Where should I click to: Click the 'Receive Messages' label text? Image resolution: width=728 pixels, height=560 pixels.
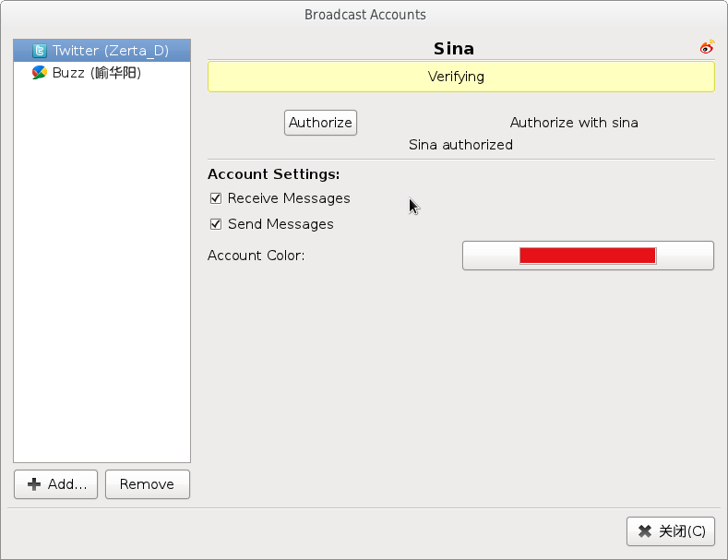[289, 198]
